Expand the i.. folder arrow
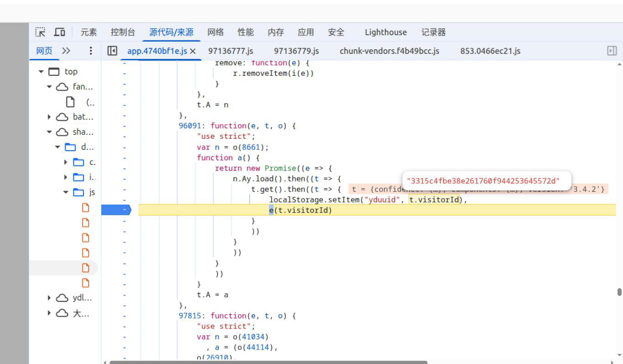 [x=66, y=177]
